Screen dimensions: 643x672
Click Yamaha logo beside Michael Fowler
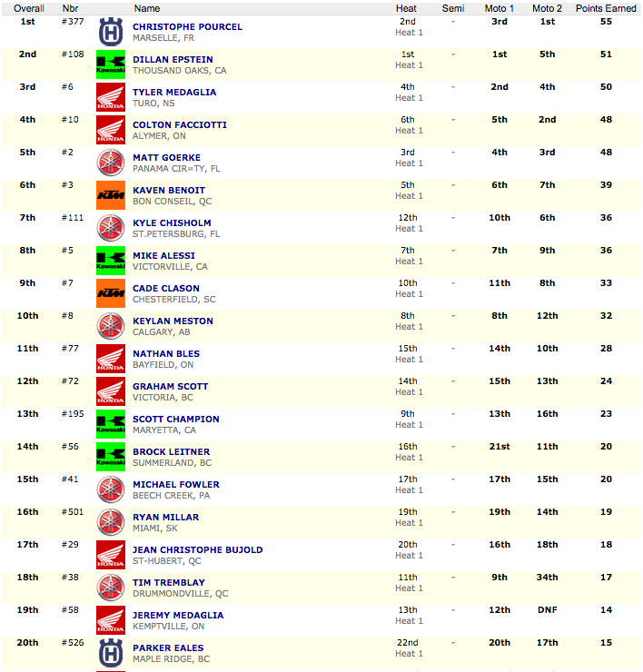click(x=111, y=489)
